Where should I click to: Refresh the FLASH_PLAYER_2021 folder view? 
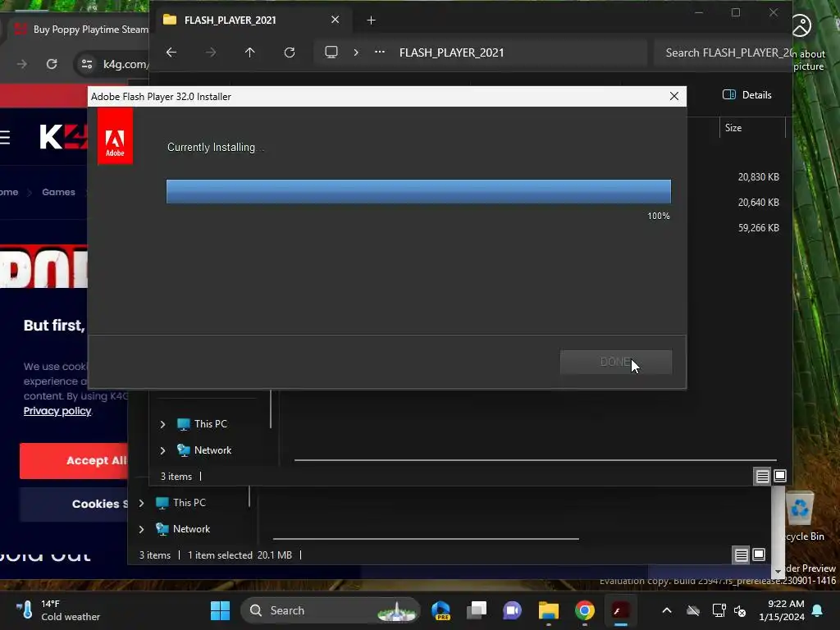[290, 52]
